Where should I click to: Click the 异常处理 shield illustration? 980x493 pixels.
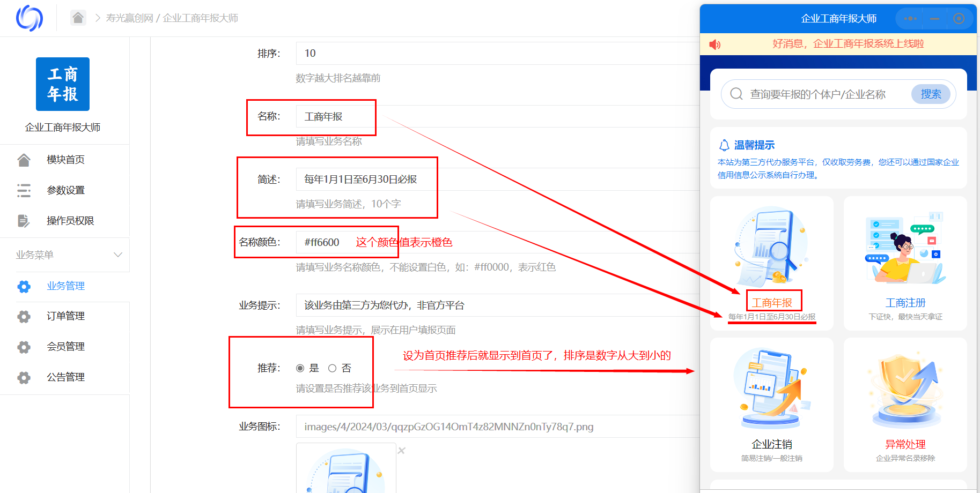pos(905,389)
